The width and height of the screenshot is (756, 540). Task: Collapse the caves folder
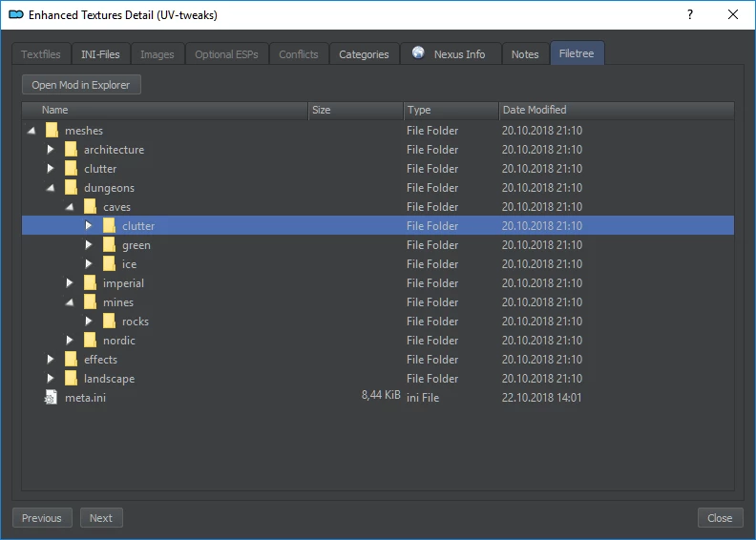tap(70, 207)
